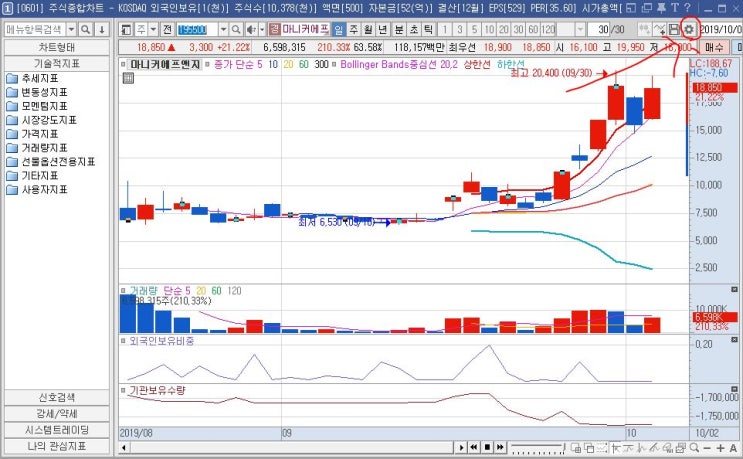This screenshot has width=743, height=459.
Task: Select the daily (일) period button
Action: (x=338, y=30)
